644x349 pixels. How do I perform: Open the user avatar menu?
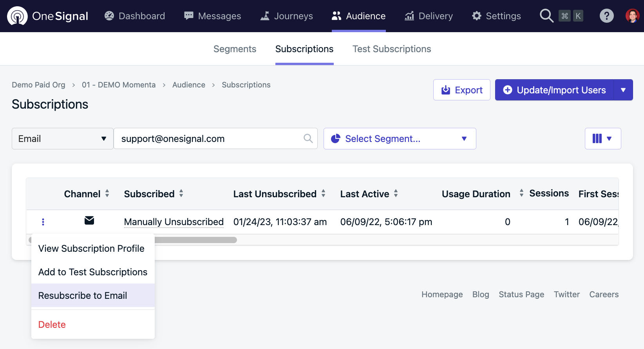tap(632, 16)
